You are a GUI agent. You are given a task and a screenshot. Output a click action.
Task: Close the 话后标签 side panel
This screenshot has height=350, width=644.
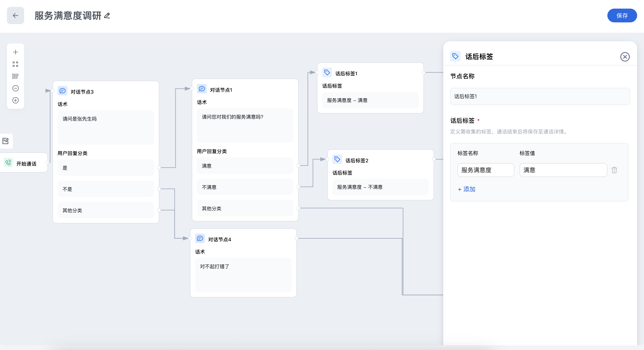coord(625,57)
